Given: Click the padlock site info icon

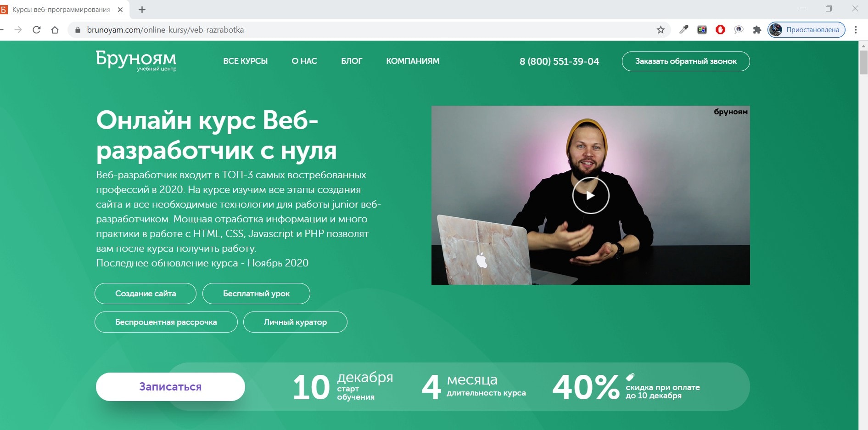Looking at the screenshot, I should click(x=78, y=30).
